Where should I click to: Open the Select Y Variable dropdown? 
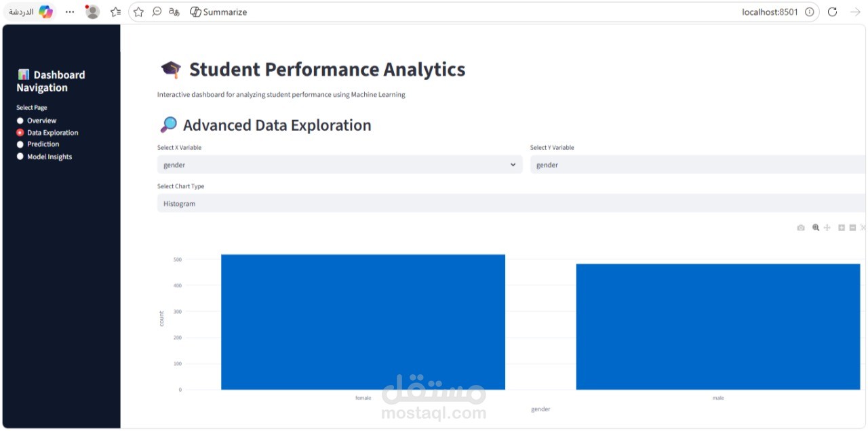pos(697,165)
